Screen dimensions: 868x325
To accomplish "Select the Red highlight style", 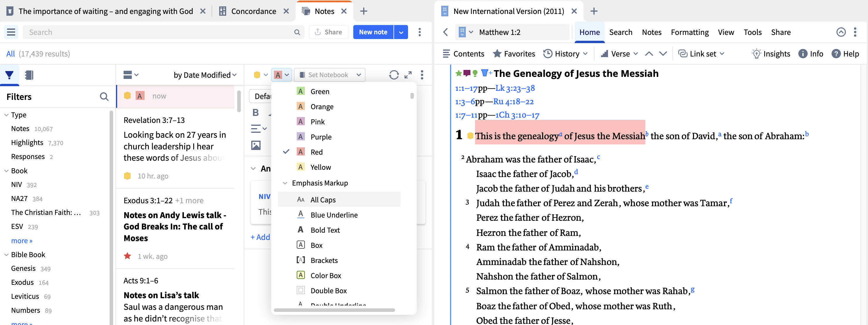I will 317,152.
